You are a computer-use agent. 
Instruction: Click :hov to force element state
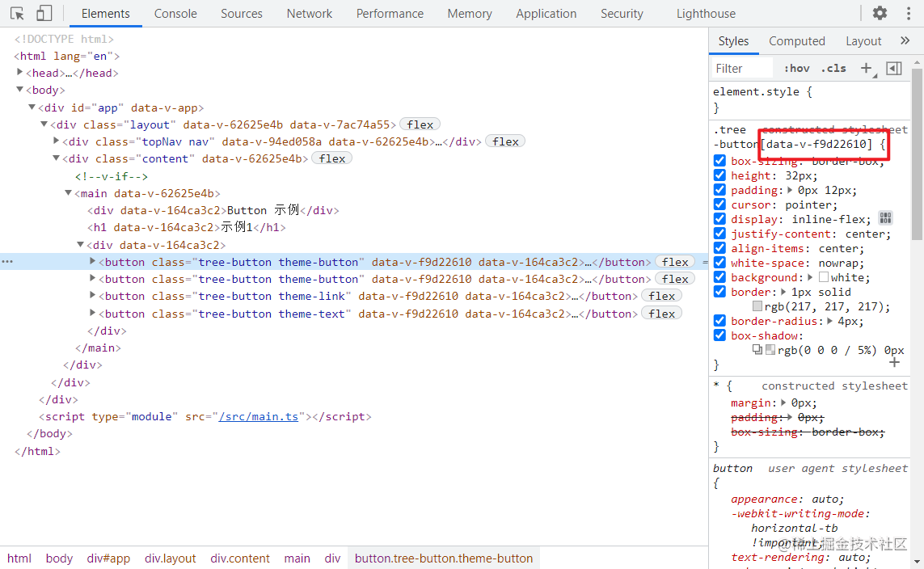pos(796,68)
